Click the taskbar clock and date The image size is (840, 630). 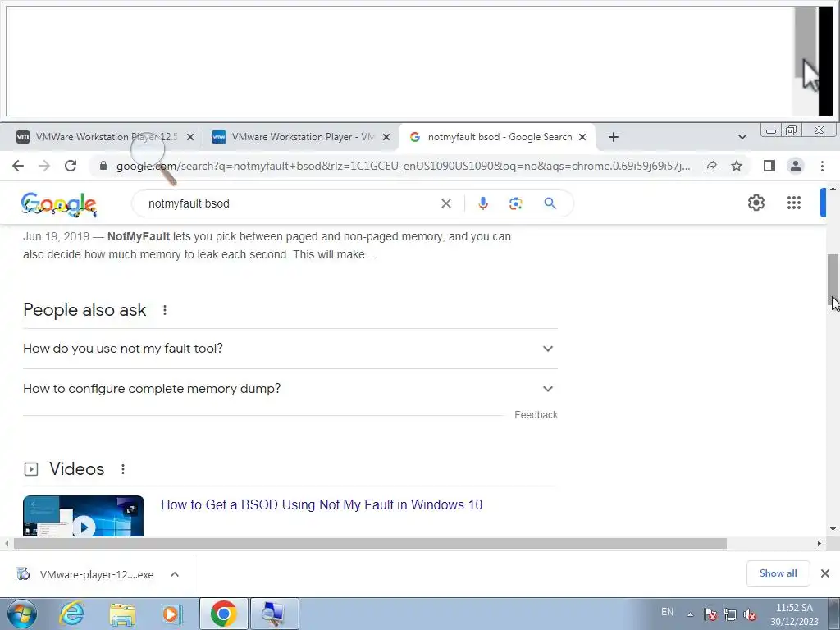(x=794, y=614)
